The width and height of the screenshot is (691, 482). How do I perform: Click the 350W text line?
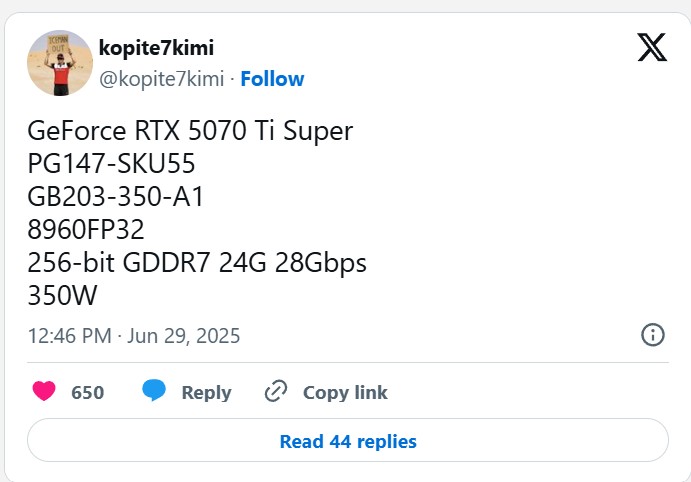[62, 295]
